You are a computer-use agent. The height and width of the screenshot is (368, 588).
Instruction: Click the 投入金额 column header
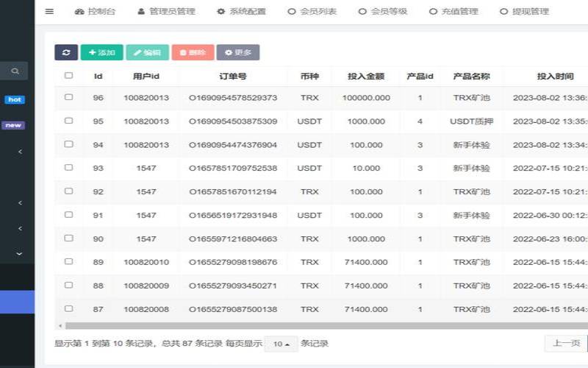click(366, 77)
